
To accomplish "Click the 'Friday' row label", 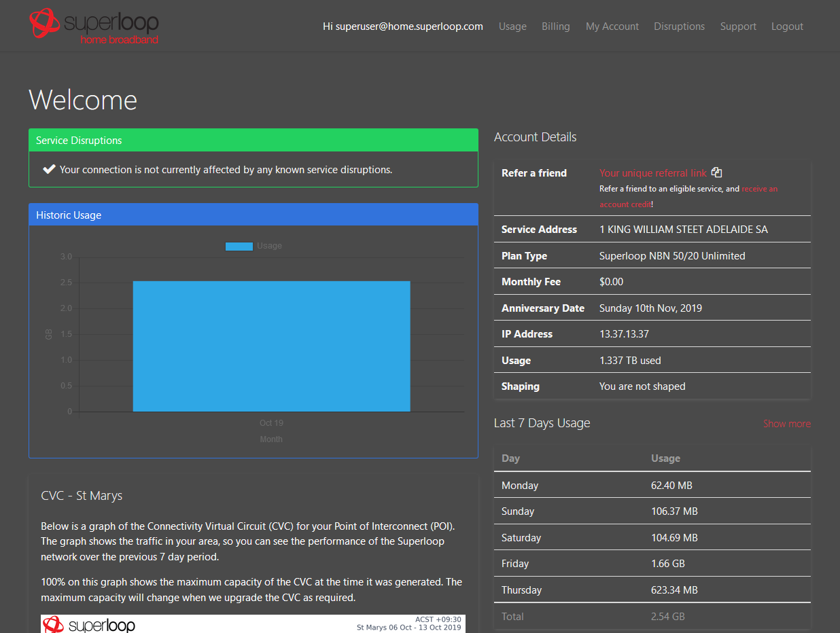I will [515, 564].
